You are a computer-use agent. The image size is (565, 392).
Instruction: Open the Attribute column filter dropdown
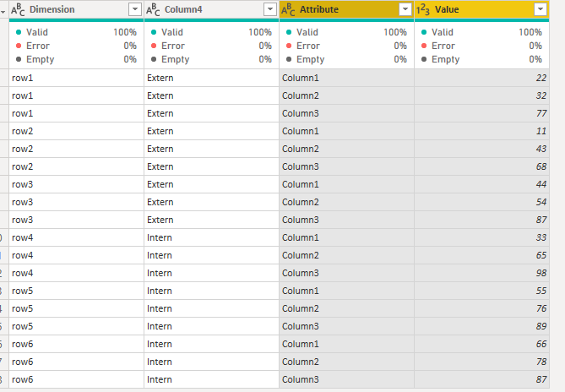point(405,9)
